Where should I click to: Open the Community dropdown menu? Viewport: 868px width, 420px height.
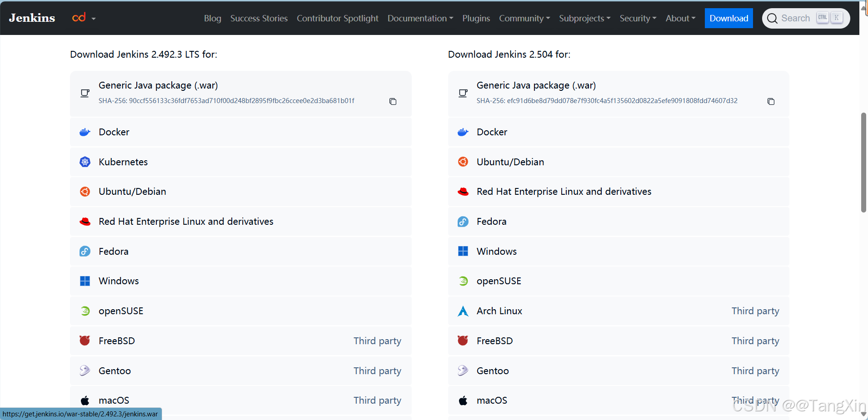(x=524, y=18)
